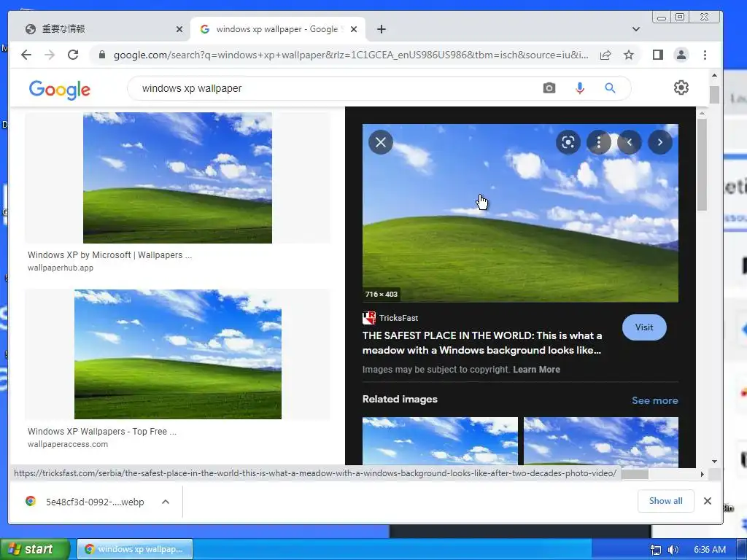Bookmark this page with the star icon
This screenshot has height=560, width=747.
pyautogui.click(x=629, y=55)
